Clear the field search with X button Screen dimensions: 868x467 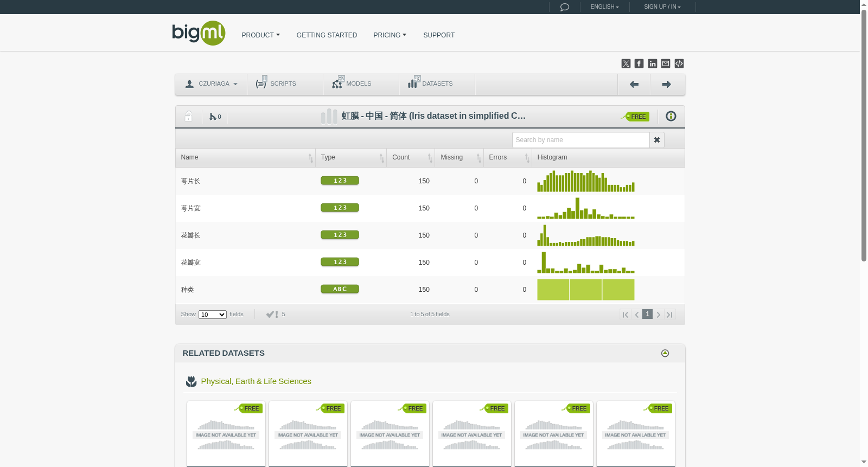tap(657, 140)
